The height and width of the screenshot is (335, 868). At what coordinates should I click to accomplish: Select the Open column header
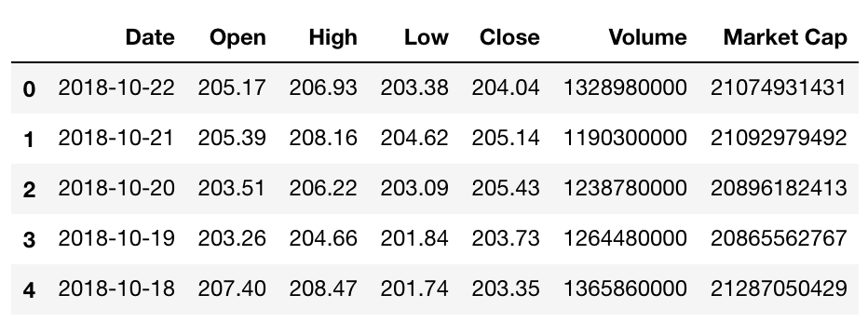tap(238, 37)
